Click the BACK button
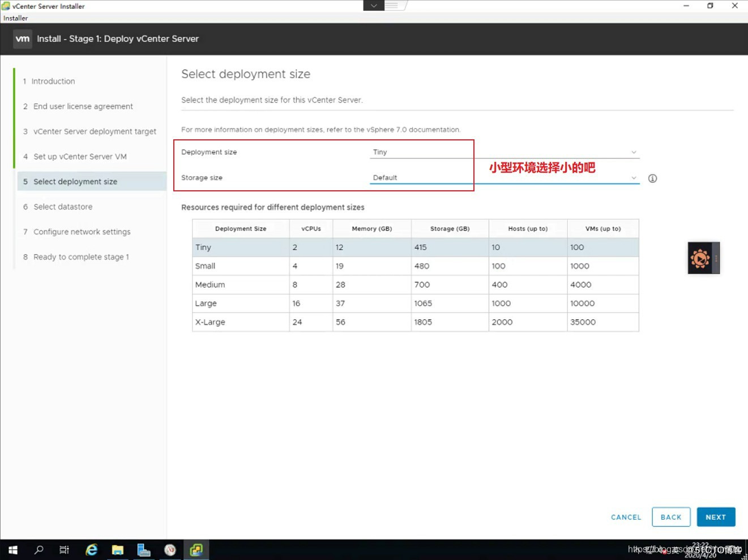This screenshot has height=560, width=748. pyautogui.click(x=671, y=517)
